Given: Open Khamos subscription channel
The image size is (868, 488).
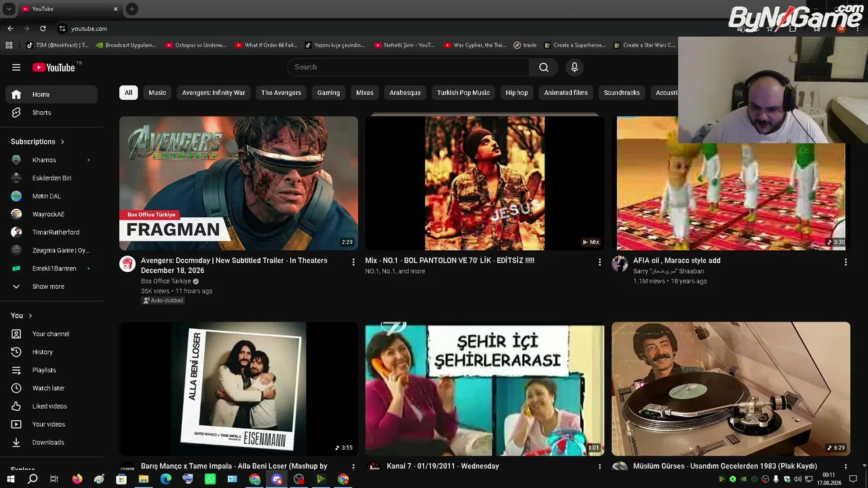Looking at the screenshot, I should tap(52, 160).
